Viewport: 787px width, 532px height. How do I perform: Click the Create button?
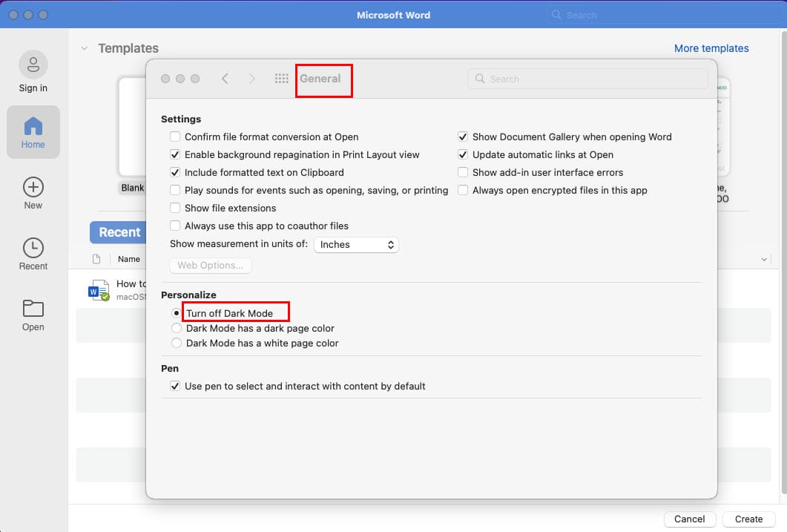[748, 519]
